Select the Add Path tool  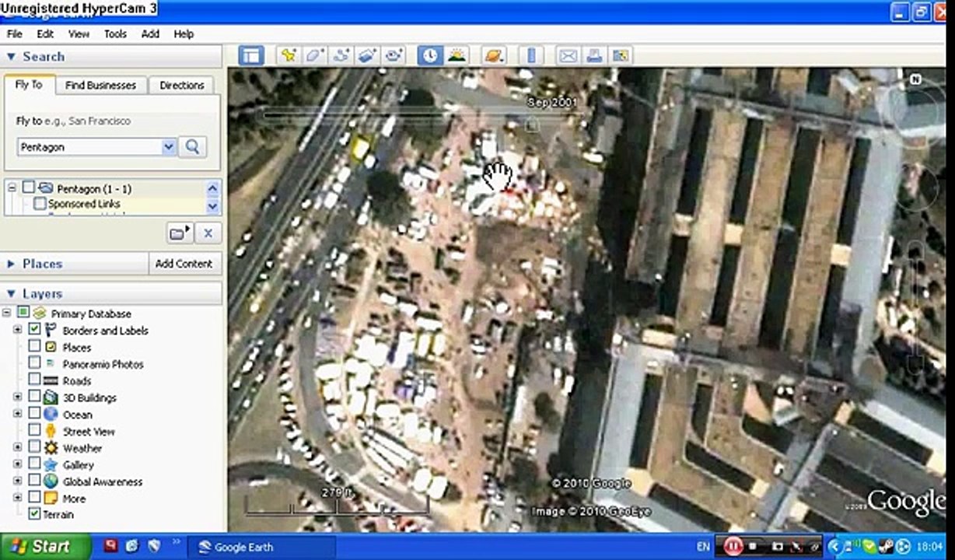tap(341, 55)
